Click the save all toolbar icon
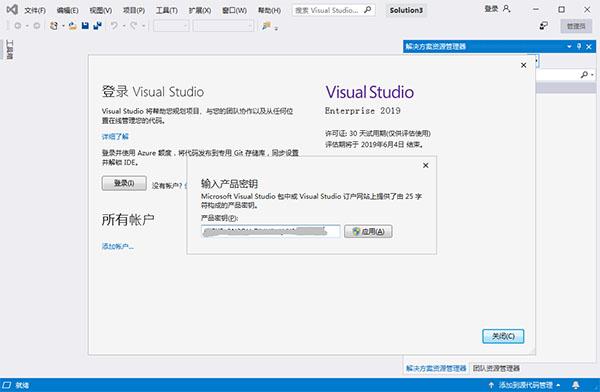 coord(98,26)
